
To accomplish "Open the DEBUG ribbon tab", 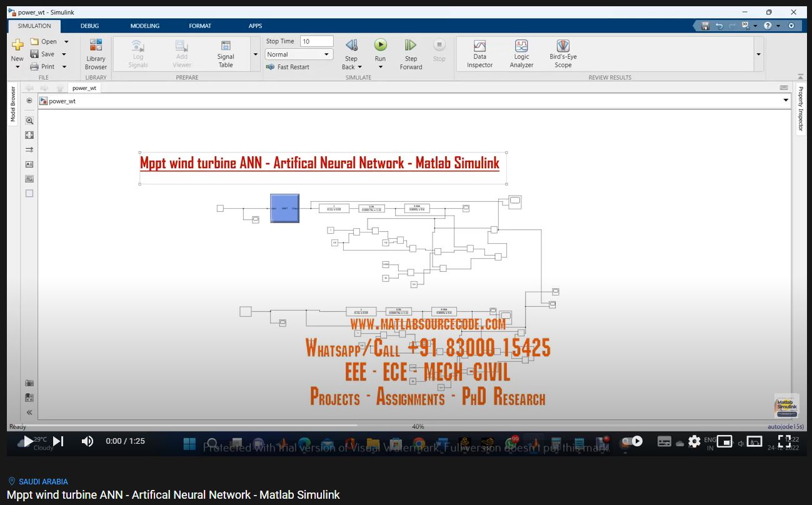I will [89, 26].
